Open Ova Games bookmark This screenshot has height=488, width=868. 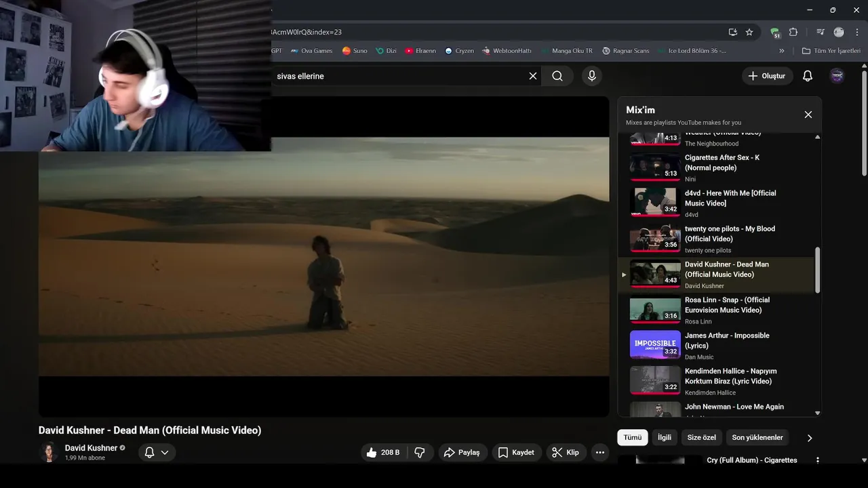[x=311, y=51]
